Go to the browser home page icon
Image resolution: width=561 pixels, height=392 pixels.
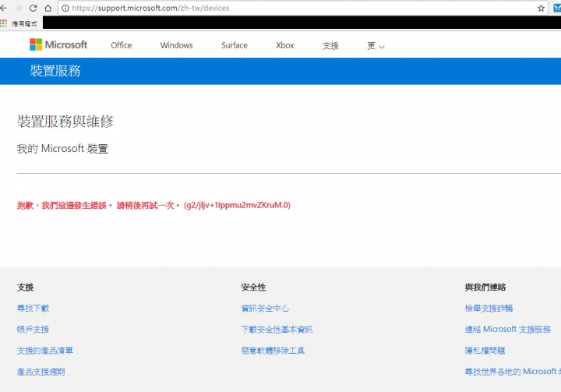click(48, 8)
